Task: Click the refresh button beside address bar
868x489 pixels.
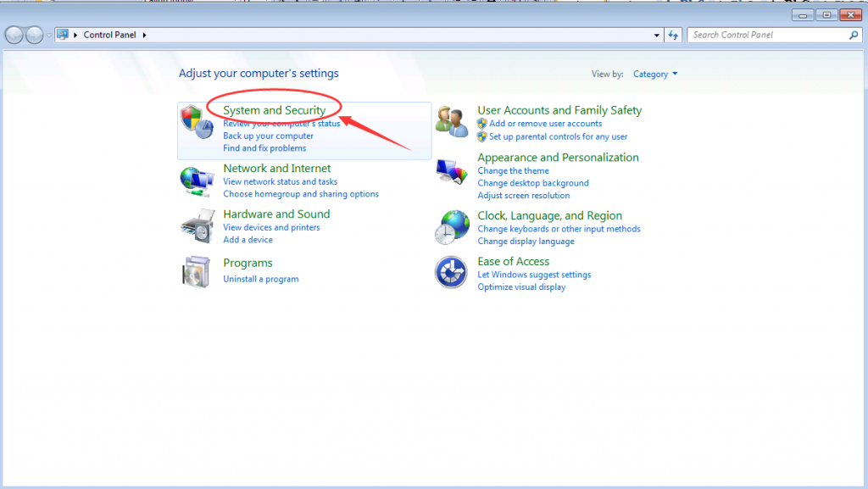Action: click(673, 35)
